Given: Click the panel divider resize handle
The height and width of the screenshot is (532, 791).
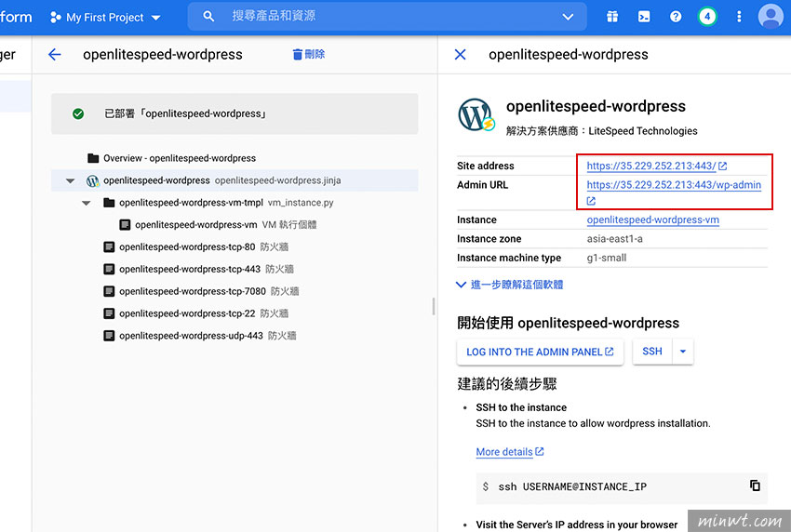Looking at the screenshot, I should tap(434, 306).
